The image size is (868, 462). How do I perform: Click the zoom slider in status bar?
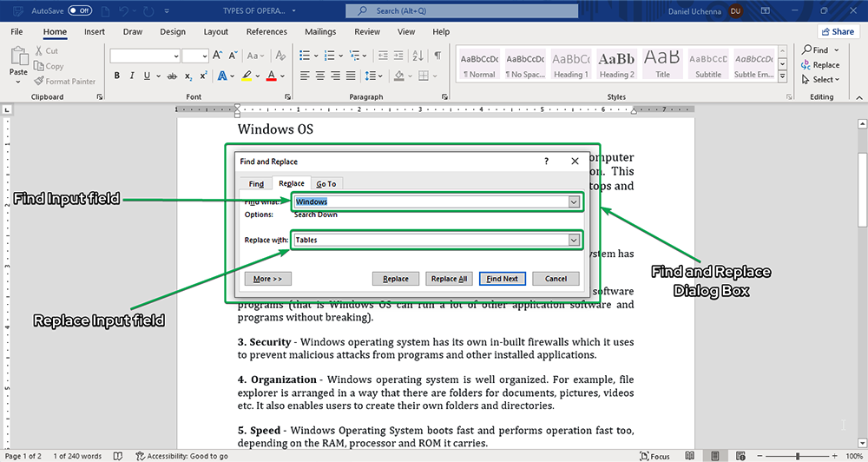[797, 456]
